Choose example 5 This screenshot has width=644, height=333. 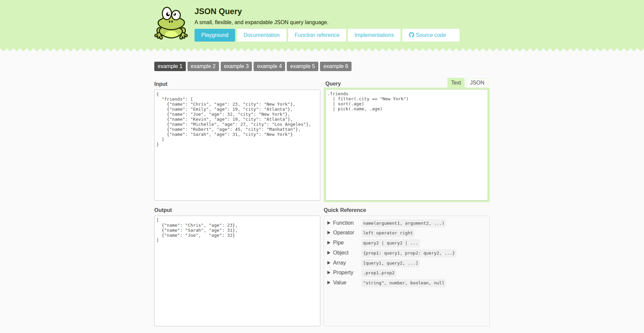(302, 66)
